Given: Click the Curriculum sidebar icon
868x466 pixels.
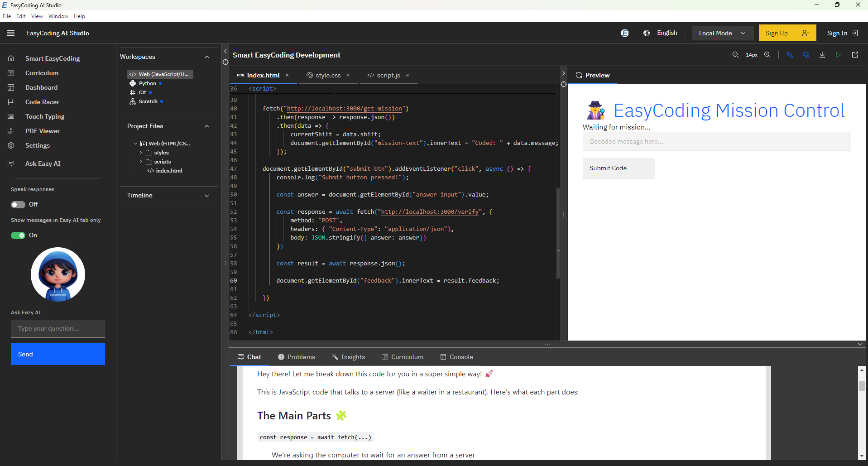Looking at the screenshot, I should click(x=11, y=73).
